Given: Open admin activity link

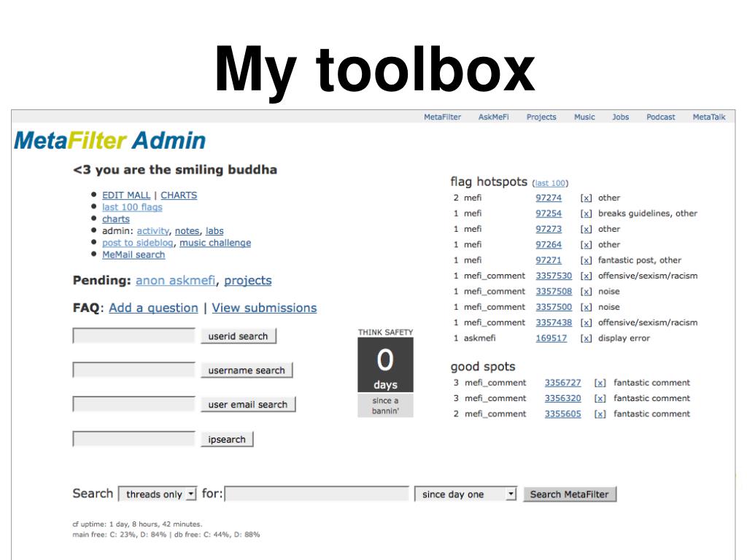Looking at the screenshot, I should coord(152,231).
